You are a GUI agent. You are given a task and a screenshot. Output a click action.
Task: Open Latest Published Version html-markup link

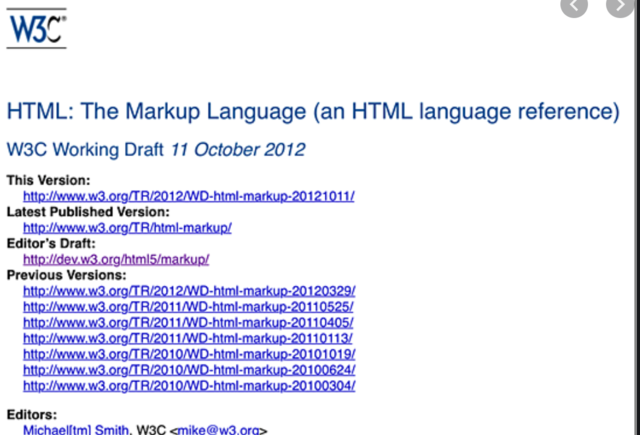pos(127,228)
